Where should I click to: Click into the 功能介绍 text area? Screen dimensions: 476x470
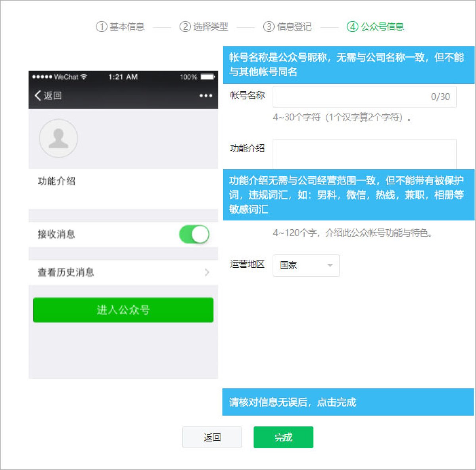365,154
